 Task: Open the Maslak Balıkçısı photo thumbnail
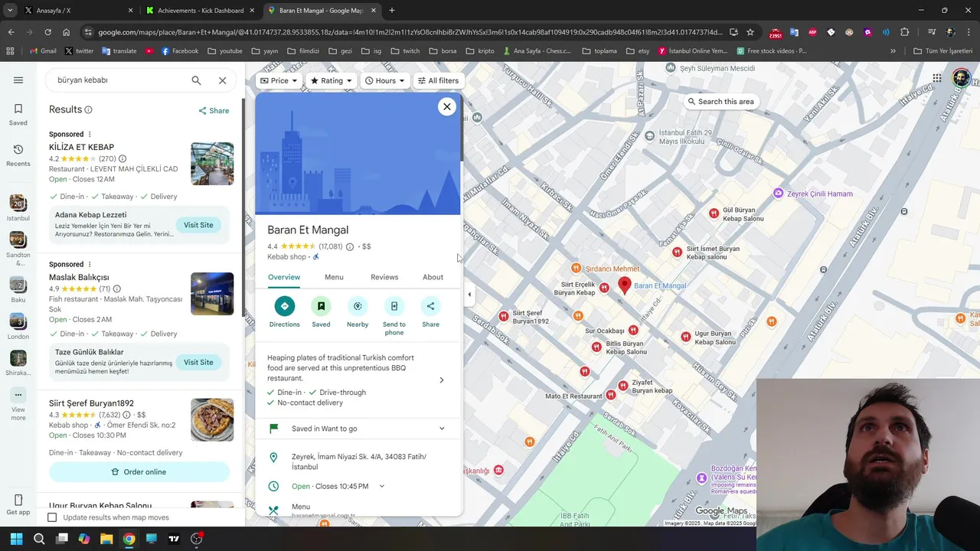pyautogui.click(x=212, y=294)
